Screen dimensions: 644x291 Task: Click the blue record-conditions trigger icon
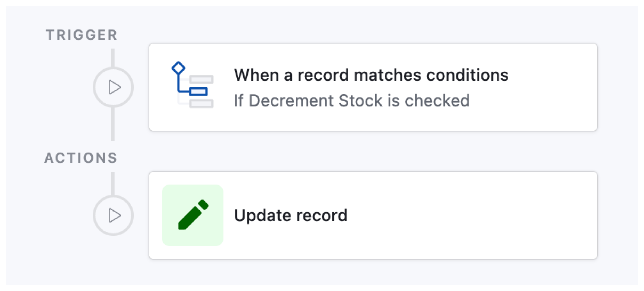coord(192,85)
